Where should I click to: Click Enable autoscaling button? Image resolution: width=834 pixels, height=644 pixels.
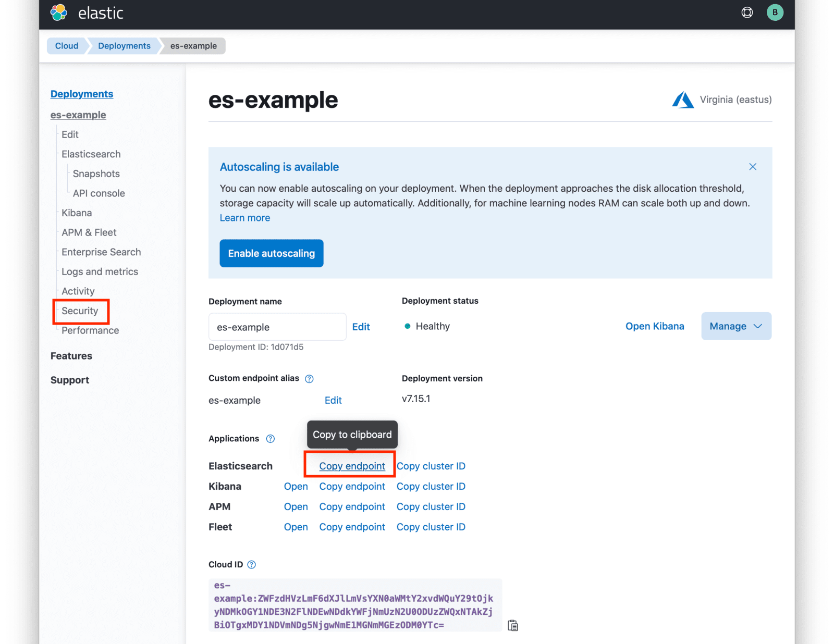pyautogui.click(x=272, y=253)
